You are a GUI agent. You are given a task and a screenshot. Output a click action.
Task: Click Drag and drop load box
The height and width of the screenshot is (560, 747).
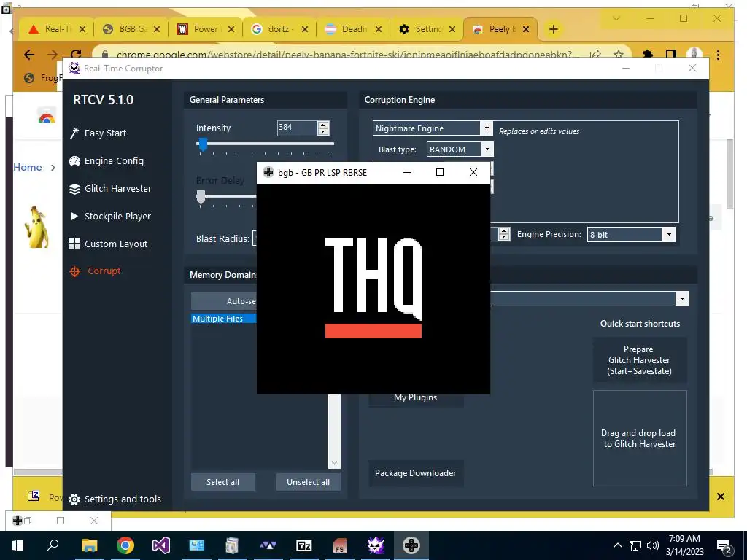(639, 438)
